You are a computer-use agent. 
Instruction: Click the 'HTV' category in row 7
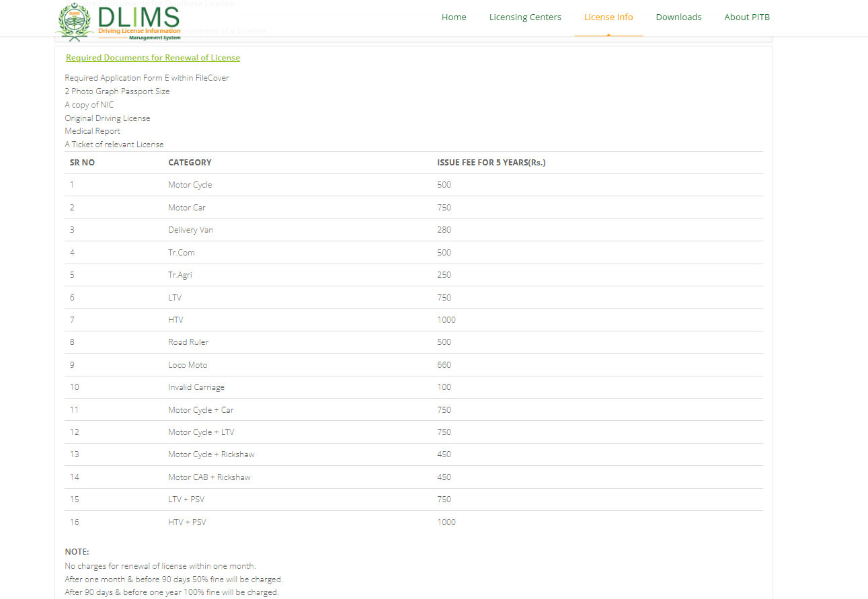(x=175, y=320)
